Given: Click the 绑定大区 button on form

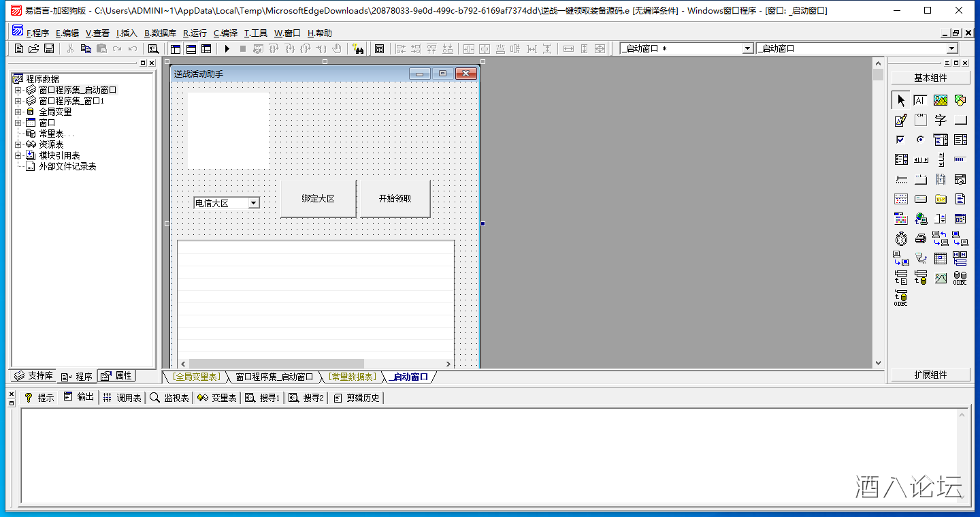Looking at the screenshot, I should click(318, 199).
